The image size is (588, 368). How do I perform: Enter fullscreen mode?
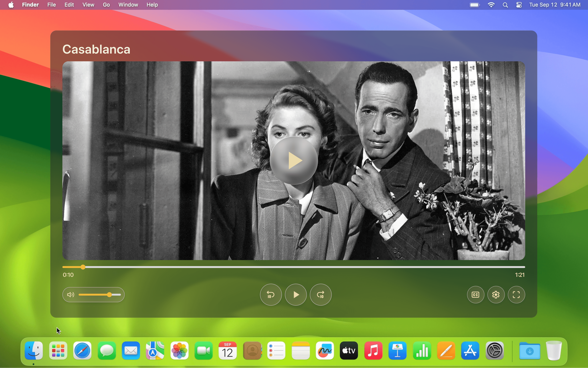click(x=516, y=295)
